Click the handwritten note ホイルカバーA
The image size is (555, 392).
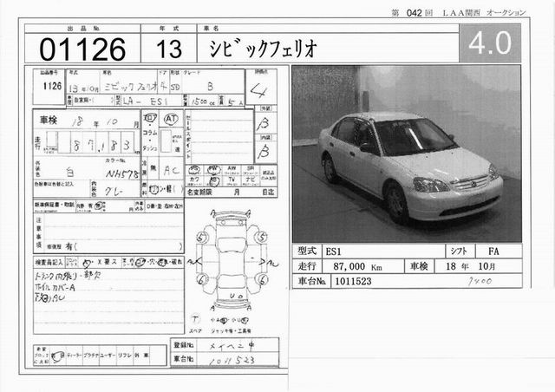tap(55, 287)
